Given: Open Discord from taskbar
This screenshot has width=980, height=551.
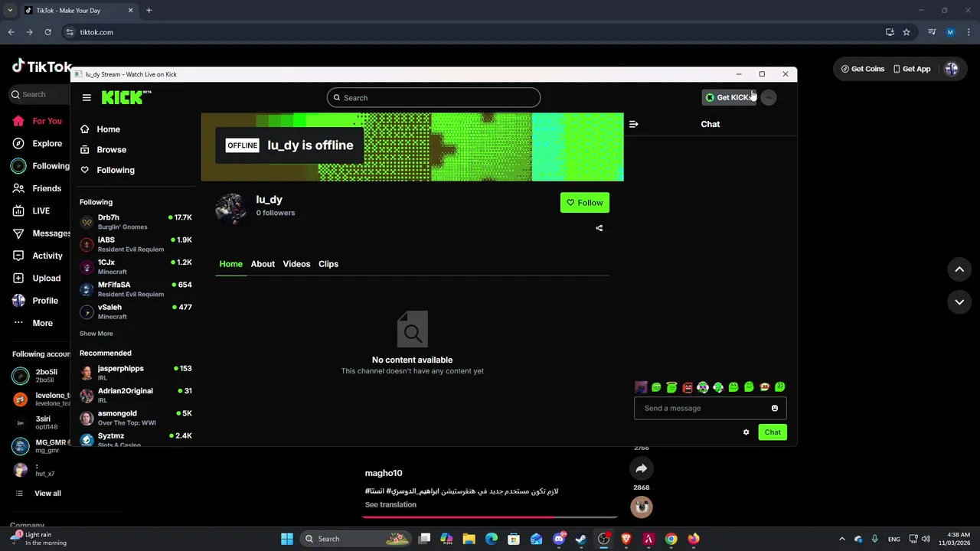Looking at the screenshot, I should click(x=559, y=539).
